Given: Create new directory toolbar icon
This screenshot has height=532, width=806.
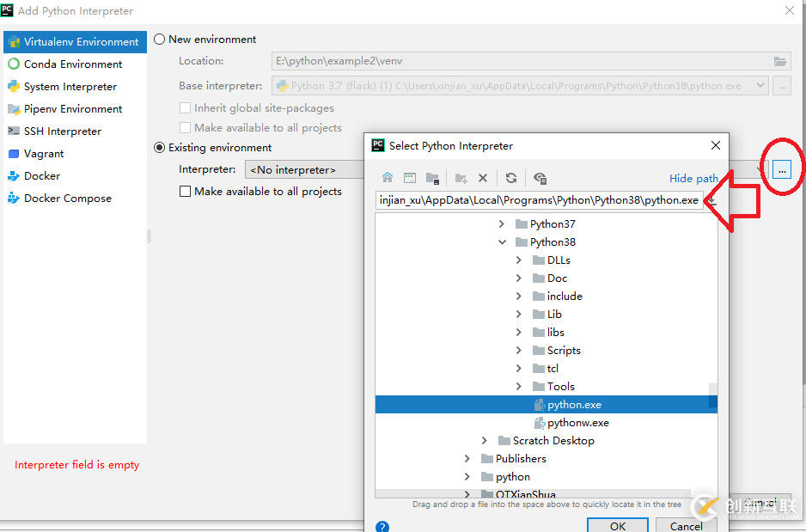Looking at the screenshot, I should click(x=461, y=179).
